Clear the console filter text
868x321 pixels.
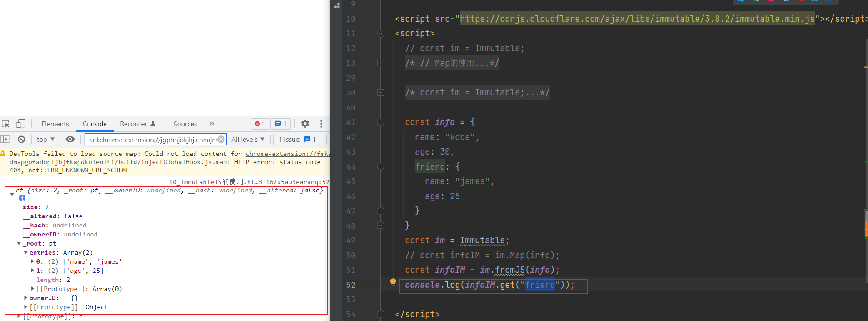tap(221, 139)
